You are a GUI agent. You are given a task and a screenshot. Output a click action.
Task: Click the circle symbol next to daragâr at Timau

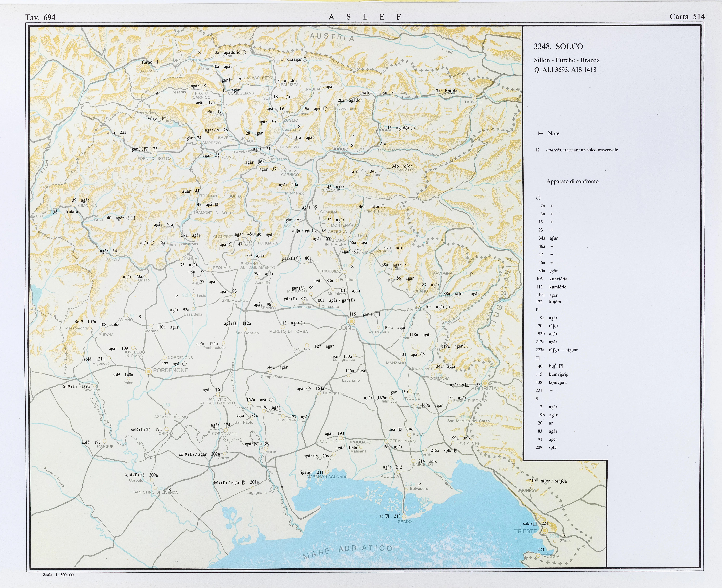[305, 59]
